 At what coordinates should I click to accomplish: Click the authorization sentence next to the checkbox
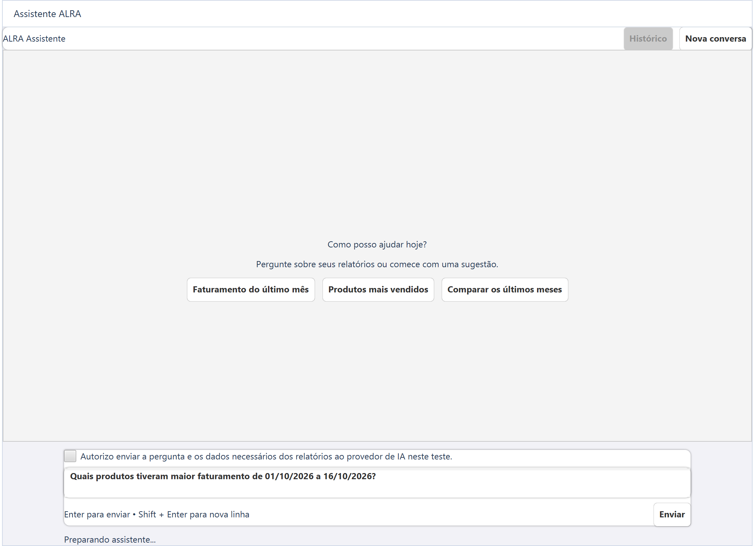(266, 456)
